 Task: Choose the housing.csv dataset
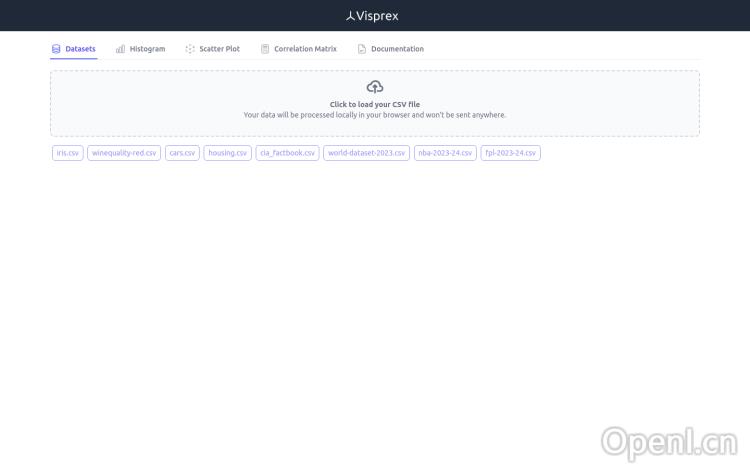[x=227, y=153]
